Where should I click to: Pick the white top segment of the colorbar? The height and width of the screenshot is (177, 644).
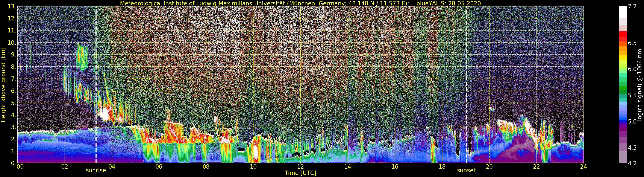coord(623,11)
